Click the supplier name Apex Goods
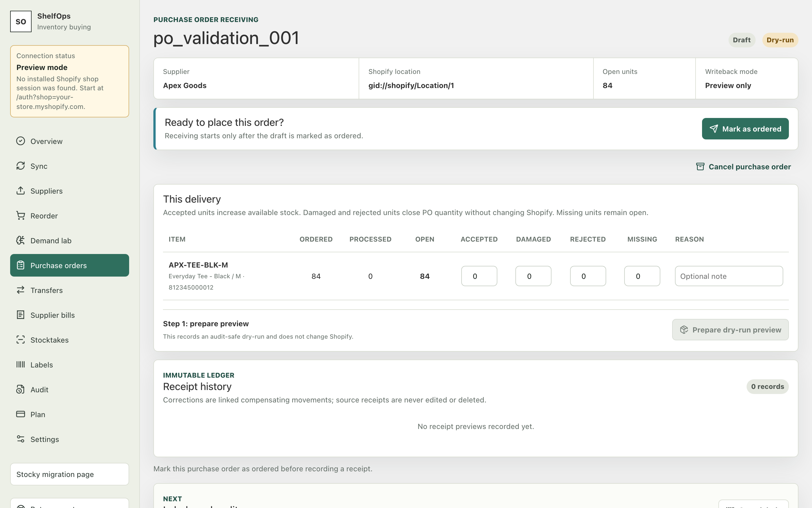This screenshot has height=508, width=812. point(185,85)
